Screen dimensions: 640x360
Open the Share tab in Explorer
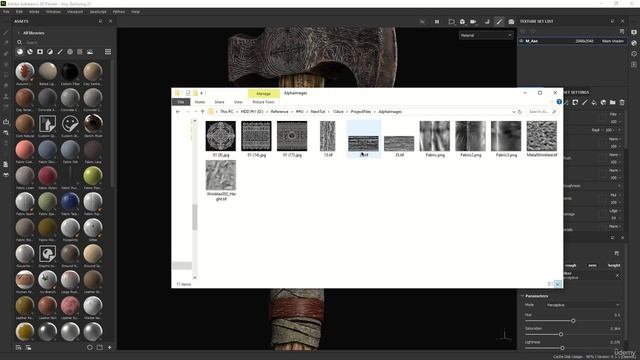220,102
